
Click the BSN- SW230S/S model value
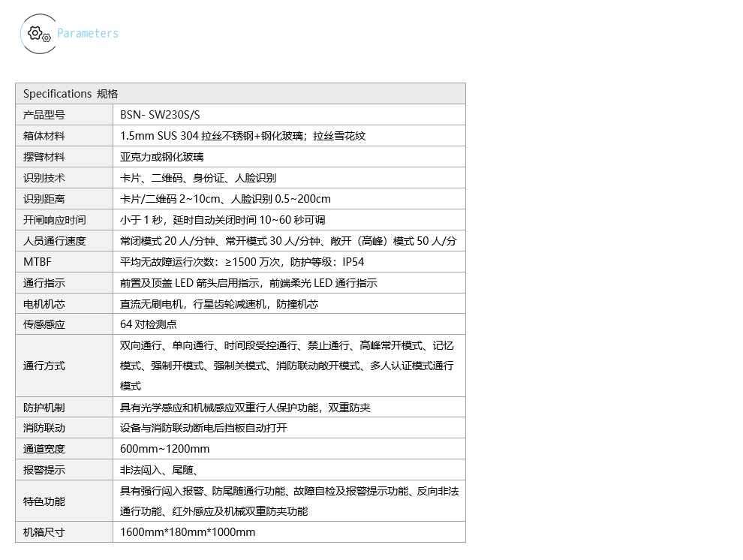click(161, 115)
